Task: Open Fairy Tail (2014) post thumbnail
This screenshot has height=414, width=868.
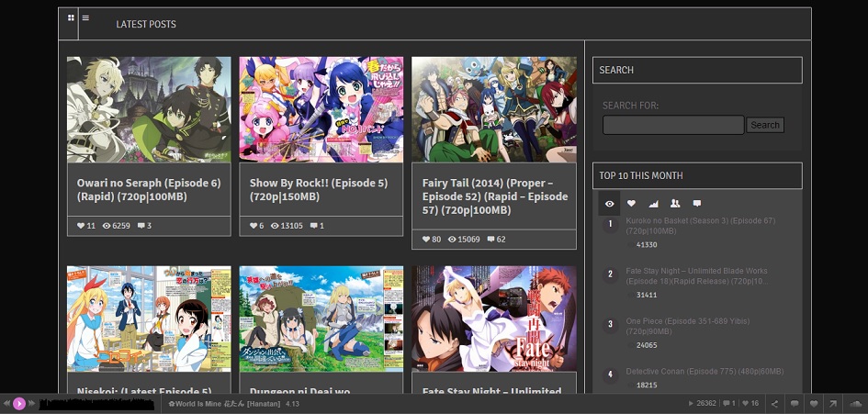Action: pos(494,109)
